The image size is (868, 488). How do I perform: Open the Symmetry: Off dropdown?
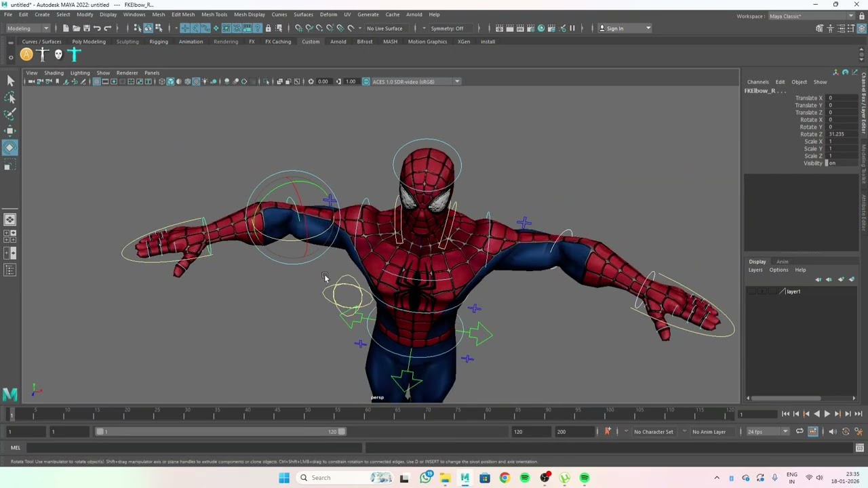(x=450, y=28)
